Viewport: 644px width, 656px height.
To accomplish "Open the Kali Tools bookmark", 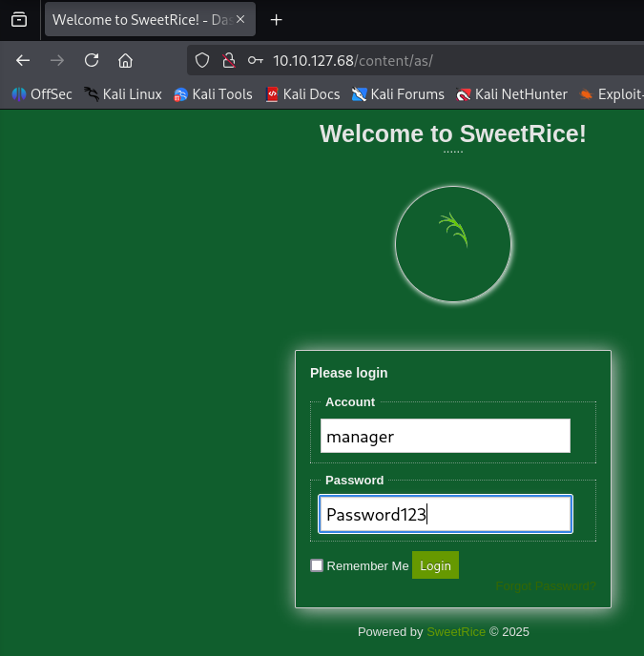I will 213,94.
